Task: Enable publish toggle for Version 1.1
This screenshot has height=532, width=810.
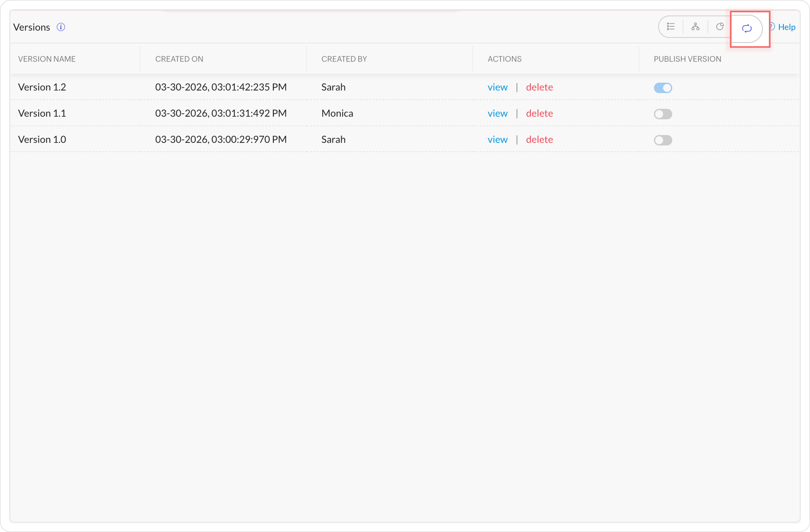Action: (x=663, y=114)
